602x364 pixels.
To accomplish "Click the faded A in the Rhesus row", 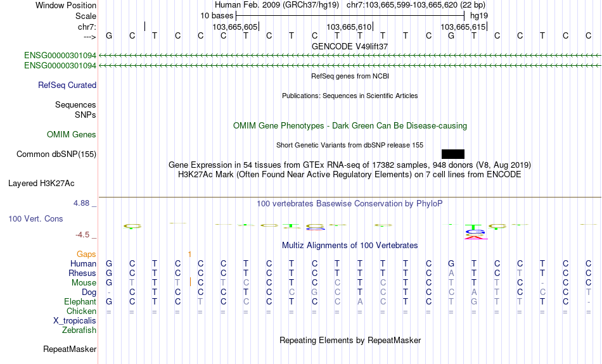I will (x=451, y=273).
